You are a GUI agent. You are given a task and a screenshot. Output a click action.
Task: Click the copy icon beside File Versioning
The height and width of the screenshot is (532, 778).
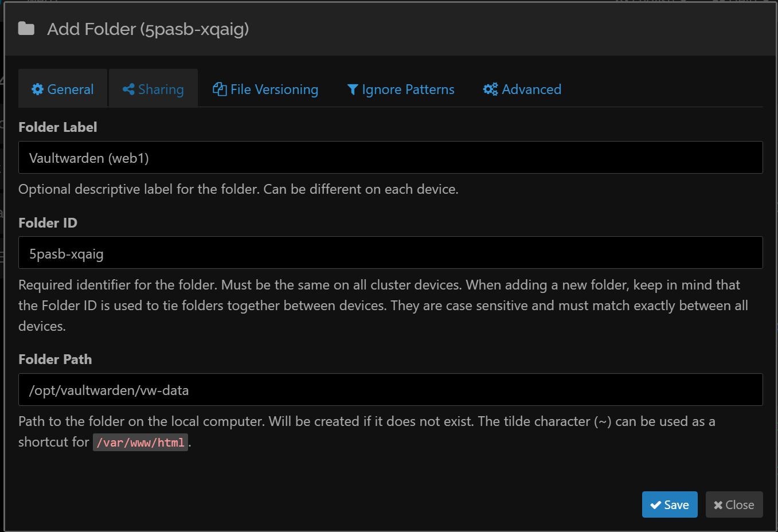click(220, 89)
